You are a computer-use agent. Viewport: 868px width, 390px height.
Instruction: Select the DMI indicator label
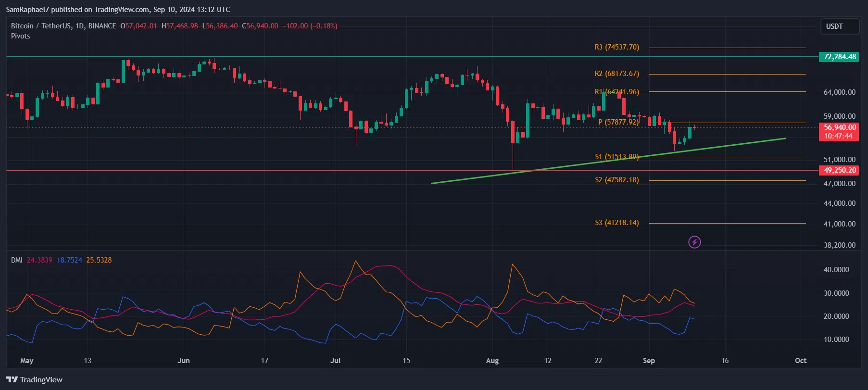17,260
